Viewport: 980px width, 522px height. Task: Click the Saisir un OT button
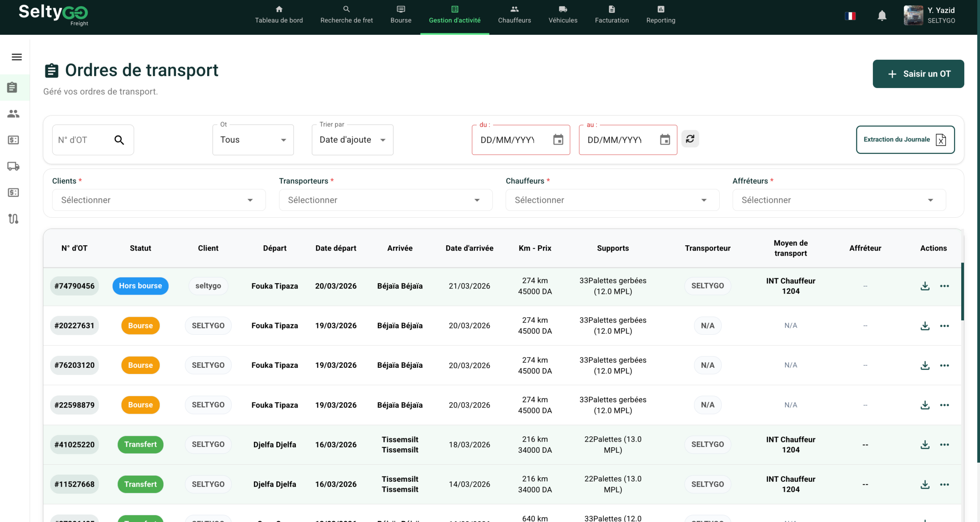click(x=918, y=74)
